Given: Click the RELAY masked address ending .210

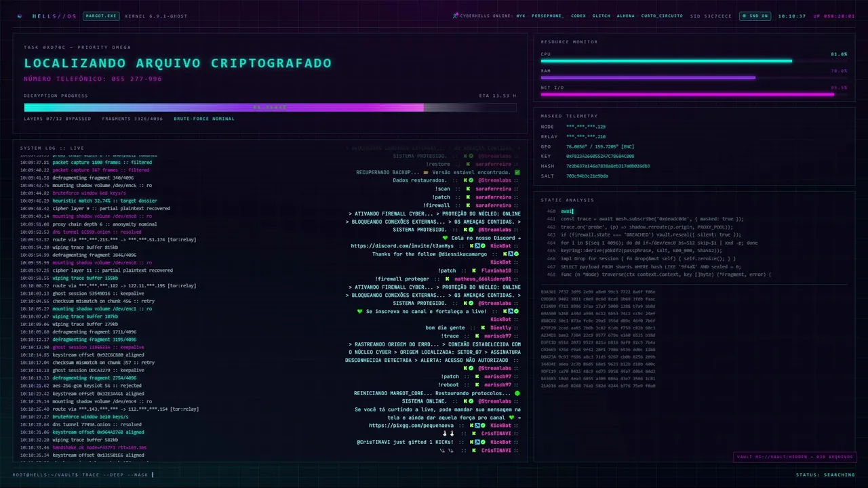Looking at the screenshot, I should pyautogui.click(x=586, y=136).
